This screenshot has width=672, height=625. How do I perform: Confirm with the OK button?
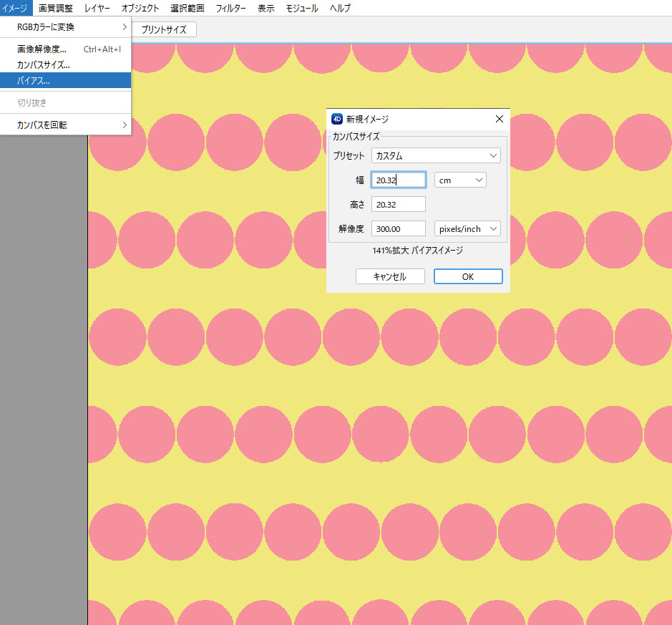468,276
